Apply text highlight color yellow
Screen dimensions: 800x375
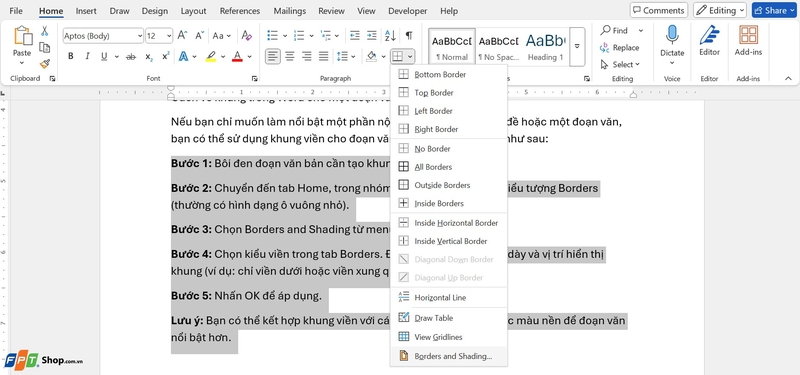pos(211,57)
